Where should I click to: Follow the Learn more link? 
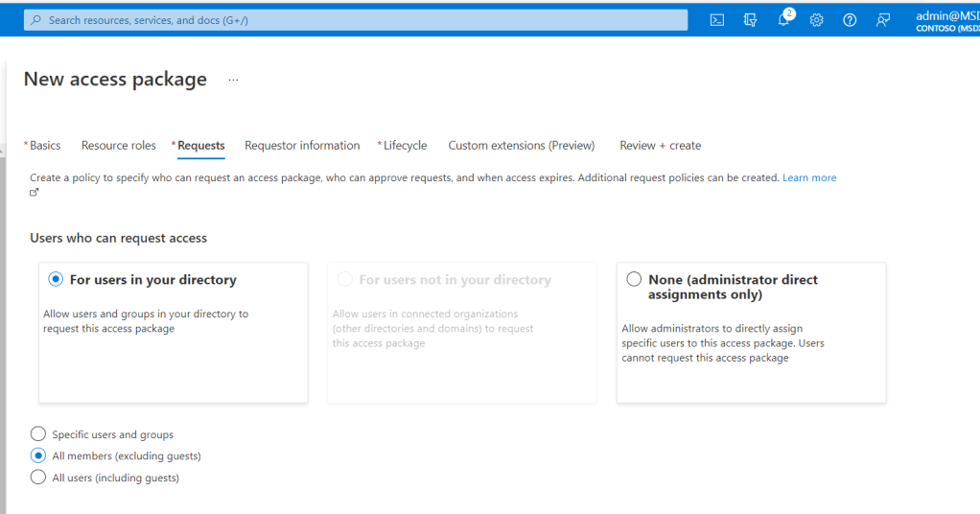(x=808, y=177)
